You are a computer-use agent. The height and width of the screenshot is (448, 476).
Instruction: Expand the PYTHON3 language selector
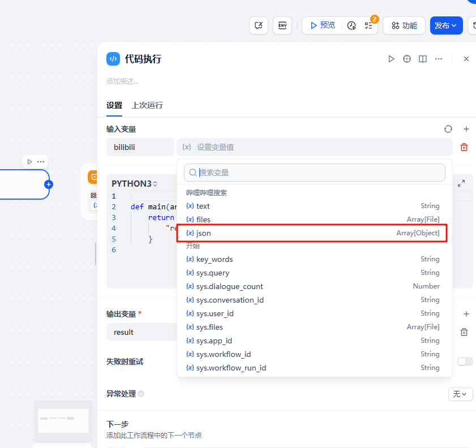pos(135,184)
